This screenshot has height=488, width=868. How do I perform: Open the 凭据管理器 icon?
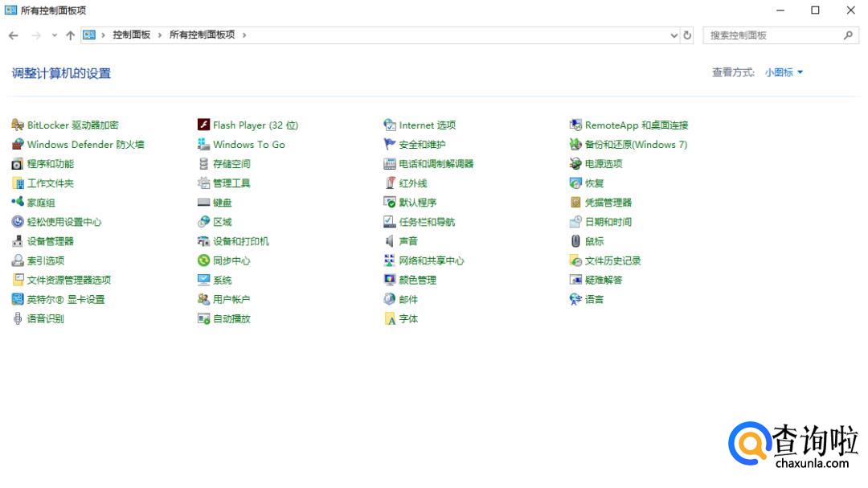click(575, 203)
